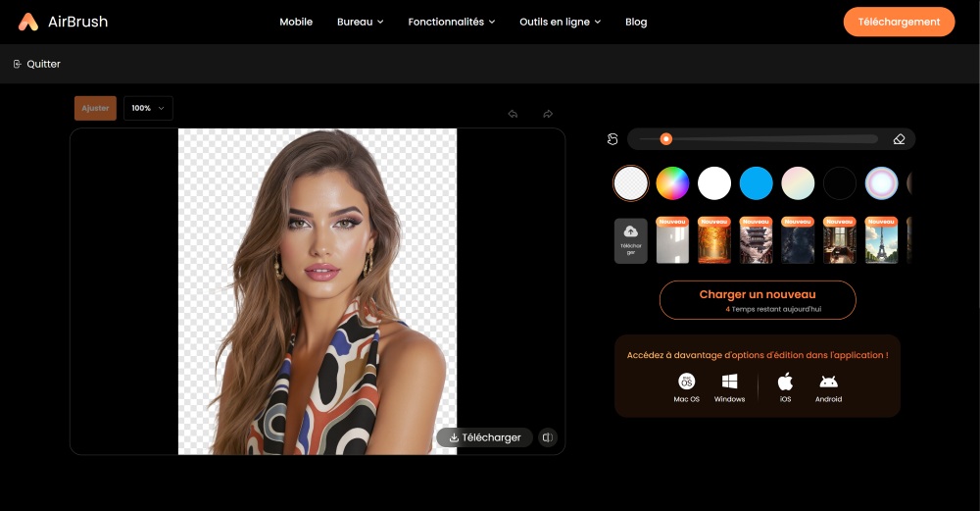This screenshot has width=980, height=511.
Task: Select the white room background thumbnail
Action: (672, 240)
